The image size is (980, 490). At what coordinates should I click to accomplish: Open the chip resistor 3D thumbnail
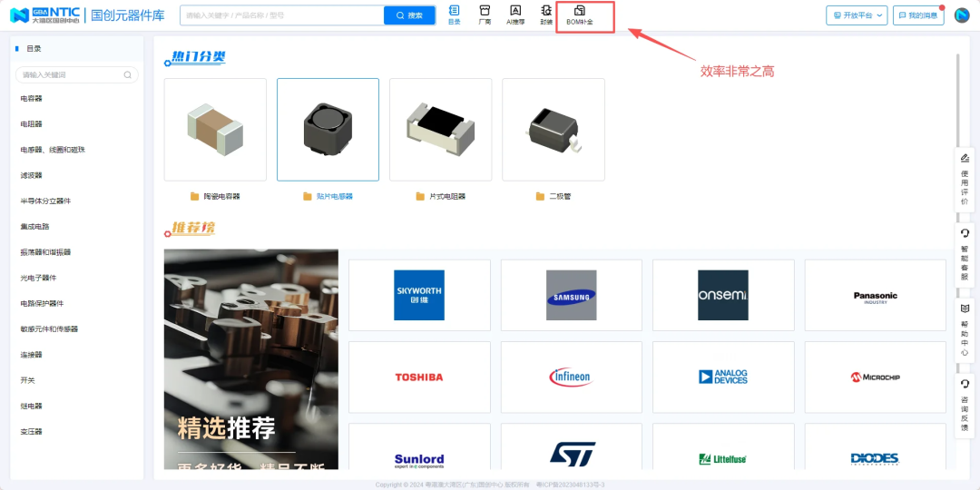(441, 130)
